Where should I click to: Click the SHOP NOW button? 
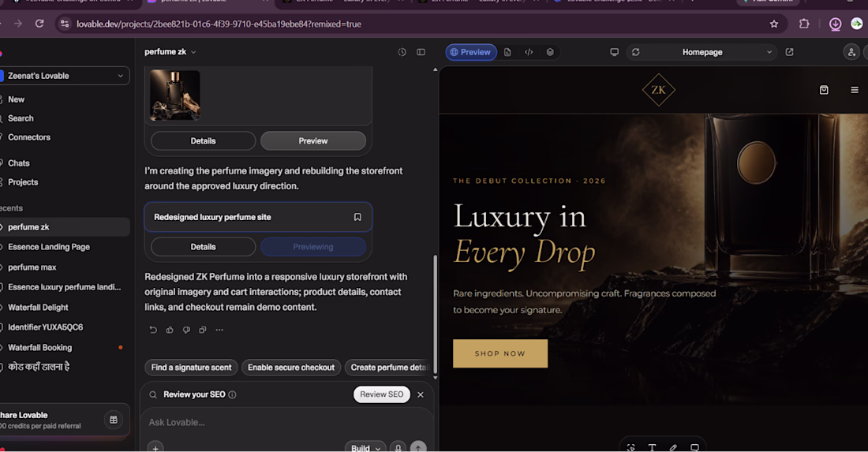pos(499,353)
